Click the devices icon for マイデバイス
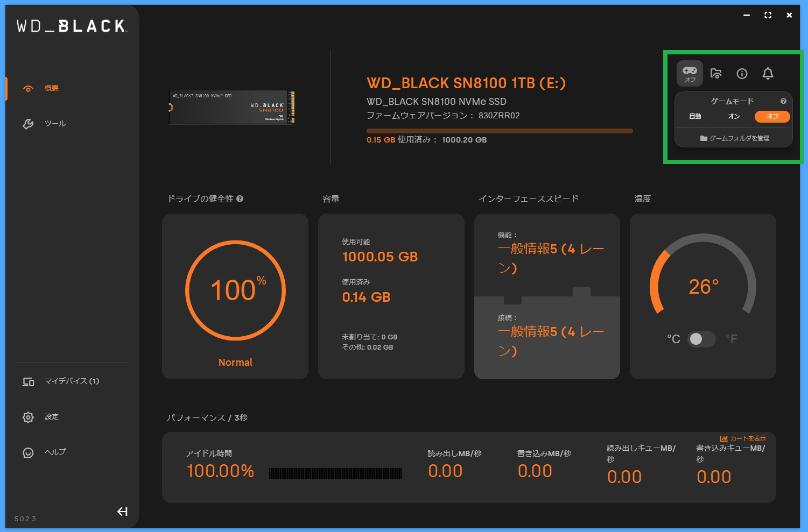 tap(28, 381)
